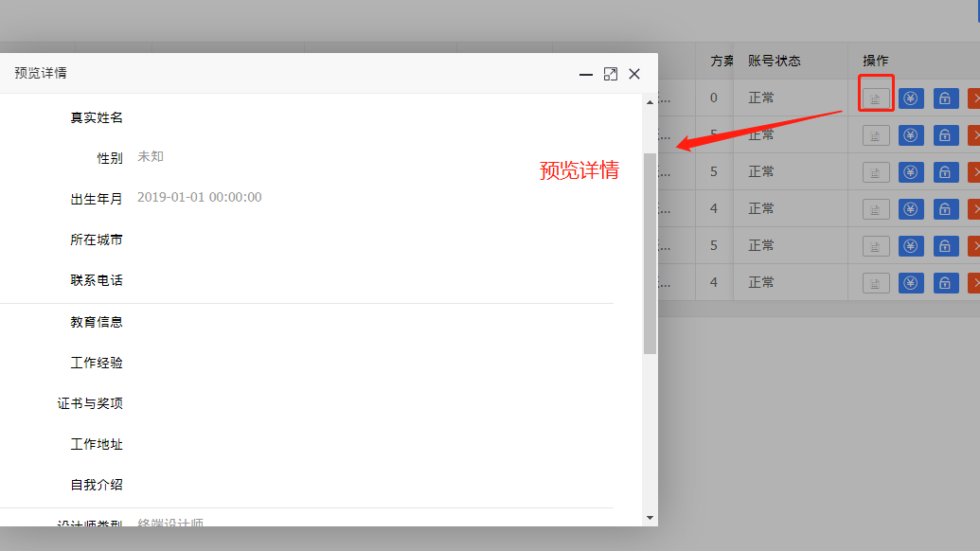Open preview details icon in third table row

(876, 171)
